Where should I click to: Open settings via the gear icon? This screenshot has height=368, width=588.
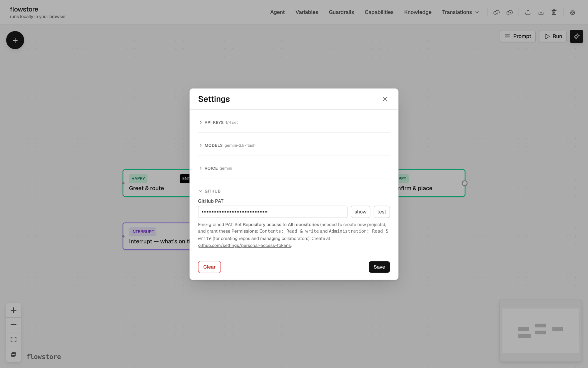(572, 12)
